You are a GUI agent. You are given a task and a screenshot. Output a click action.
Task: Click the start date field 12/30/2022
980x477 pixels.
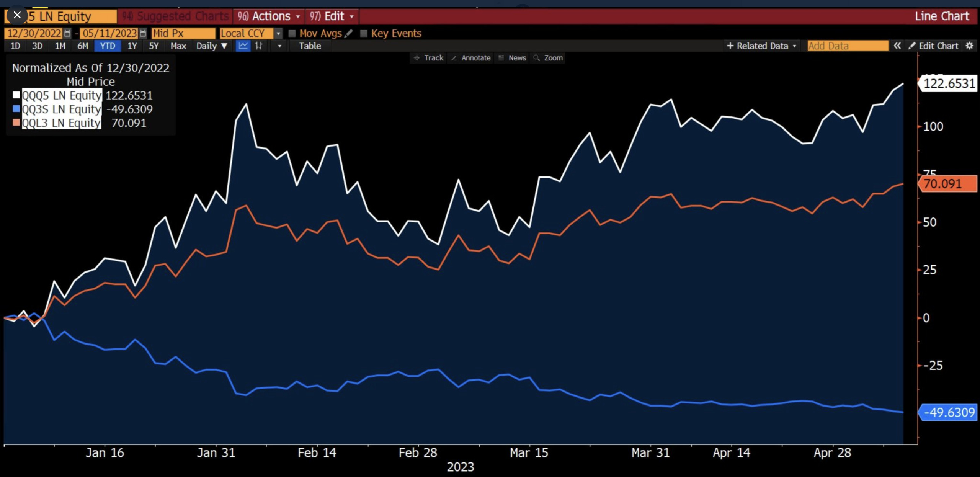point(34,33)
